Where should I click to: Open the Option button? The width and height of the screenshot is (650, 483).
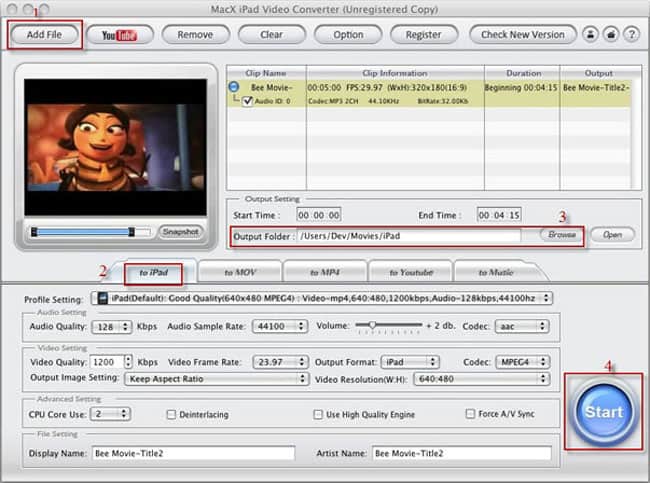(348, 35)
